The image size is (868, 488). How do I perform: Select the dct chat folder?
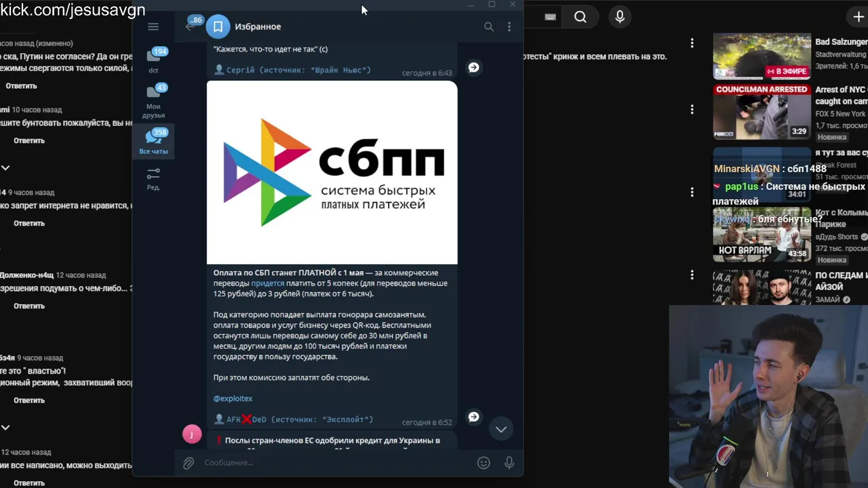pos(154,60)
